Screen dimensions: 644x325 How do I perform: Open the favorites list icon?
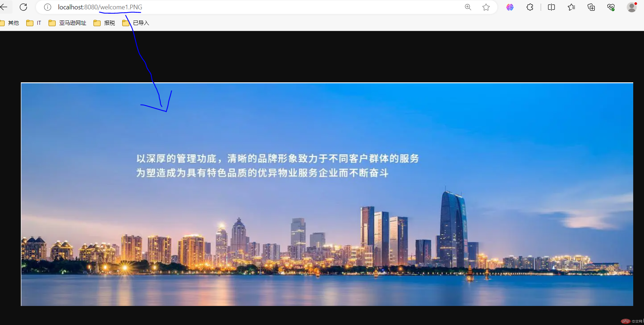pyautogui.click(x=571, y=7)
